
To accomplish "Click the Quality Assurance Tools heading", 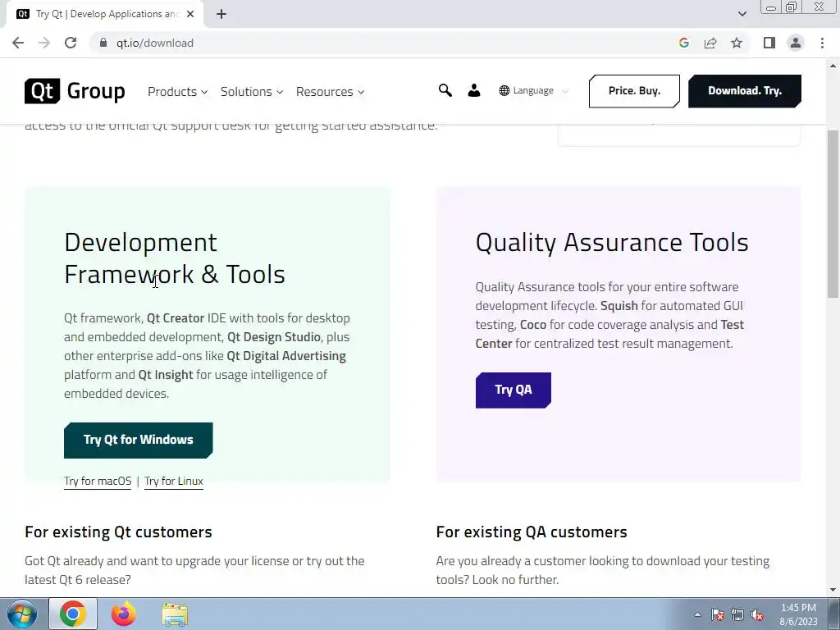I will coord(612,242).
